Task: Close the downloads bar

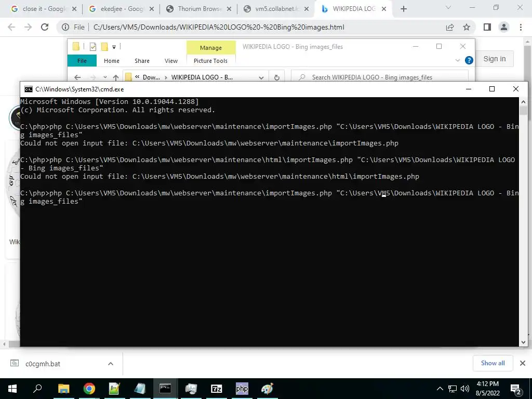Action: [523, 363]
